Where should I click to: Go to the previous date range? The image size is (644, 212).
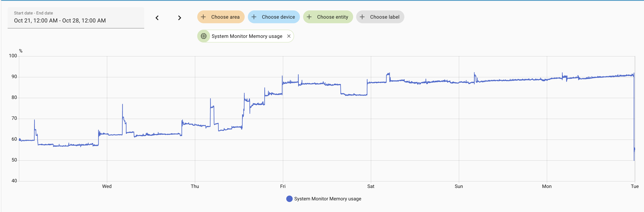157,18
